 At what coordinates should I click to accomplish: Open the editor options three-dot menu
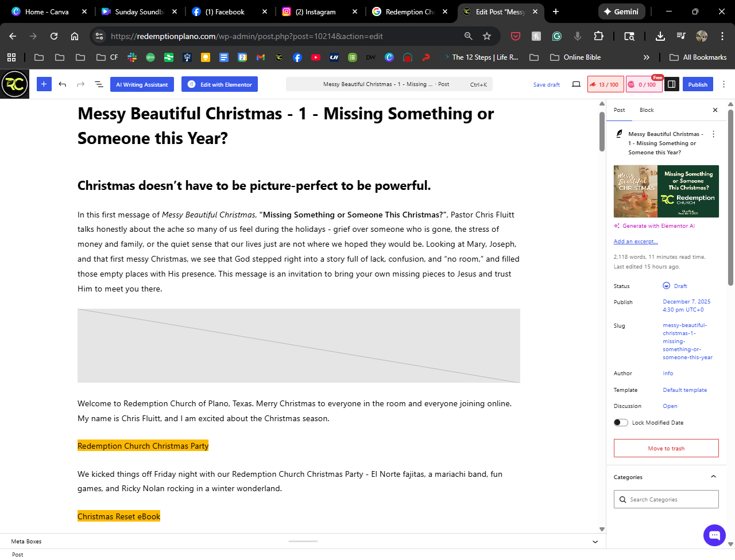[724, 84]
